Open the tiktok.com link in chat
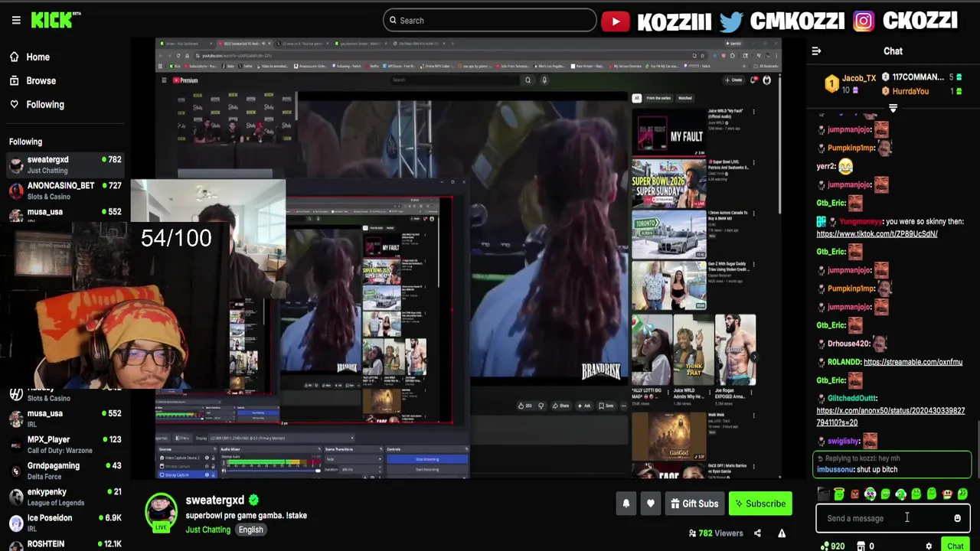Image resolution: width=980 pixels, height=551 pixels. [877, 234]
